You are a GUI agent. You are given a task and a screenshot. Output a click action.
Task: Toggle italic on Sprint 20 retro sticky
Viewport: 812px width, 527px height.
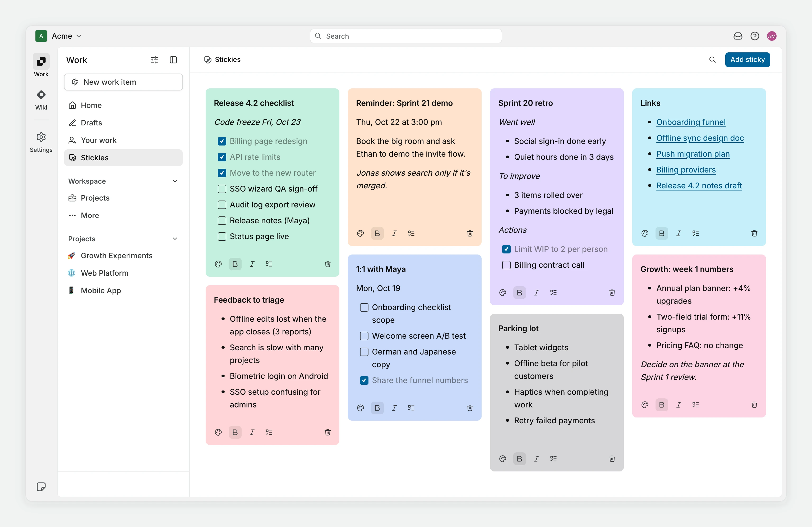(536, 293)
